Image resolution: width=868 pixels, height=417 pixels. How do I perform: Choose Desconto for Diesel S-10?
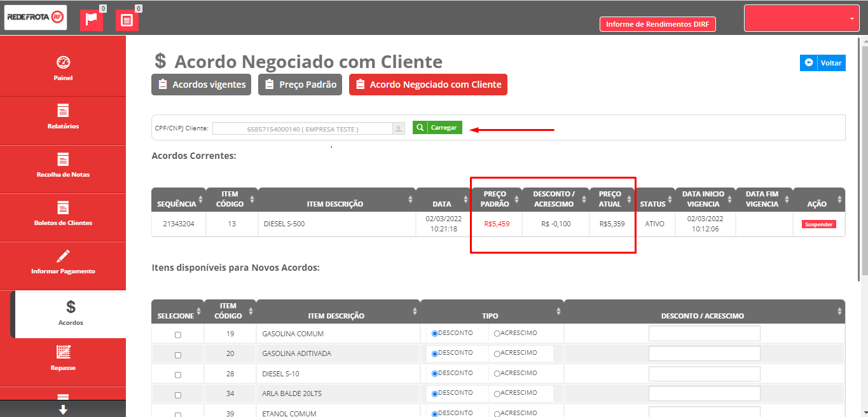(x=435, y=374)
